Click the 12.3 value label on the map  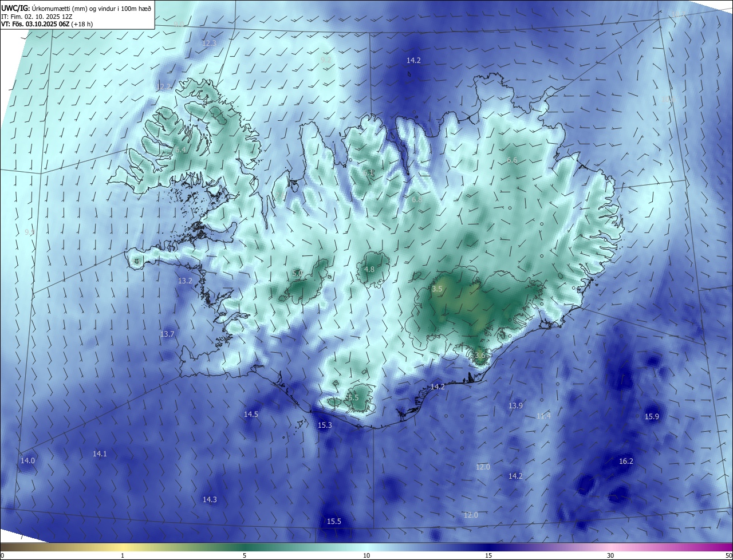pos(210,44)
